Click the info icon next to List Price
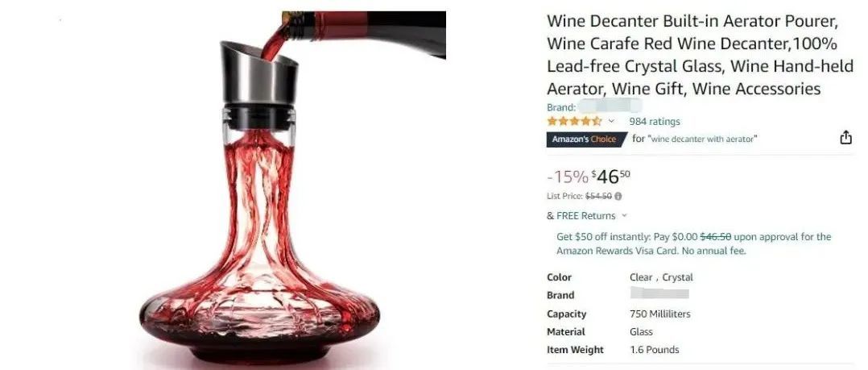The width and height of the screenshot is (868, 370). pos(618,196)
